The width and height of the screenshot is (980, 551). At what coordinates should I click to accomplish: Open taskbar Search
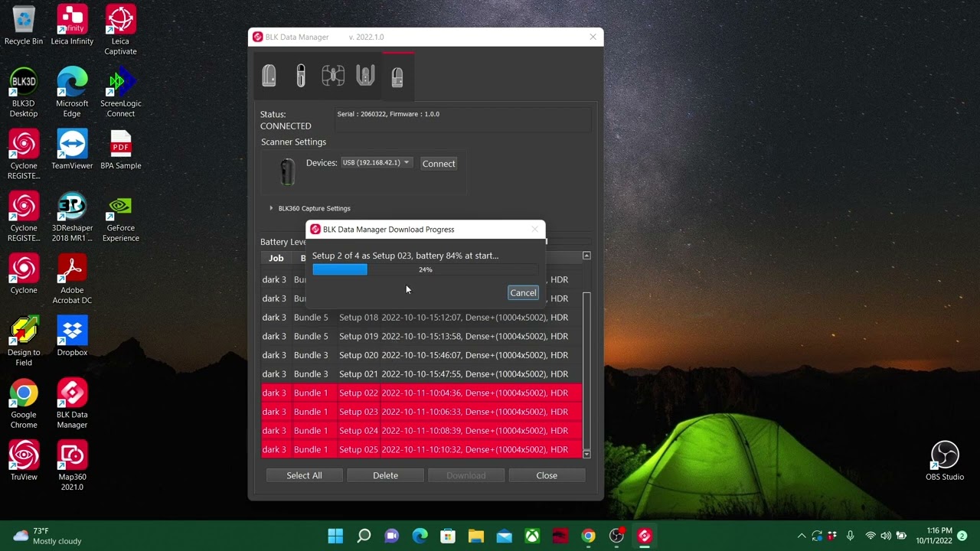pos(364,536)
